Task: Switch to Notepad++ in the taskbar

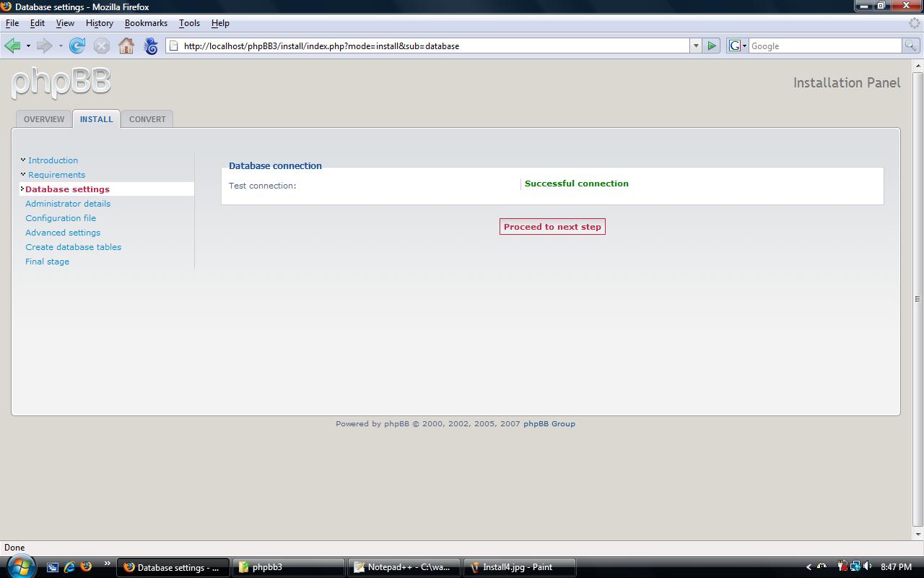Action: tap(404, 567)
